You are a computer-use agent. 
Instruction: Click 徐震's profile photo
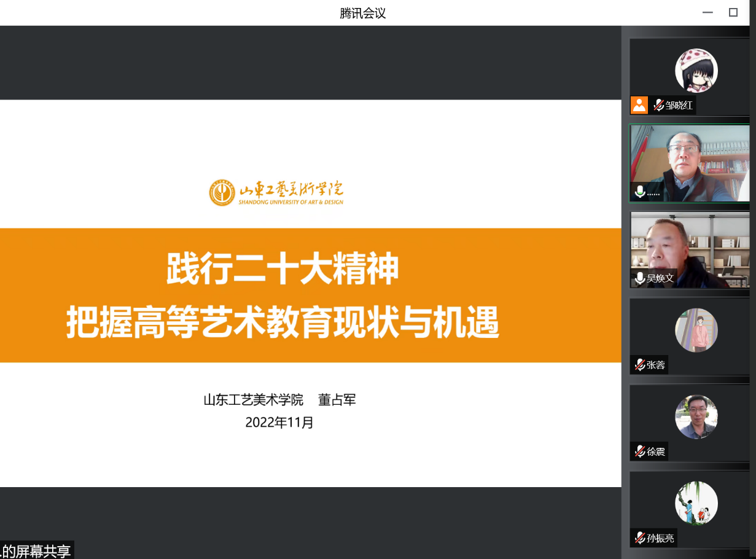[696, 416]
